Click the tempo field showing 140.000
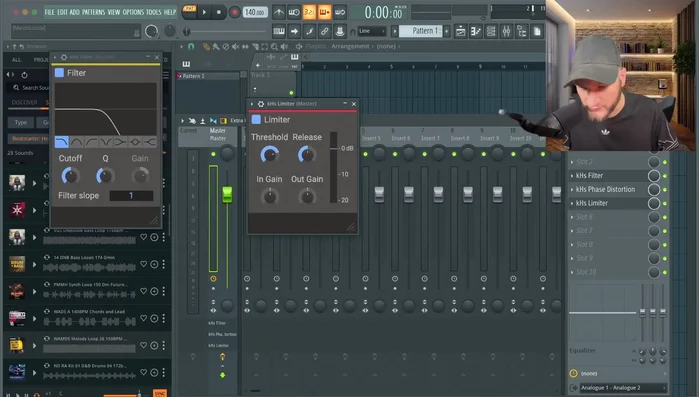This screenshot has width=699, height=397. (x=255, y=12)
